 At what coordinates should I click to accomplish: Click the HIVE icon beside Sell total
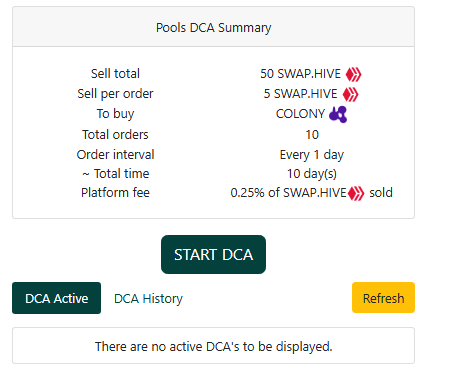point(353,74)
